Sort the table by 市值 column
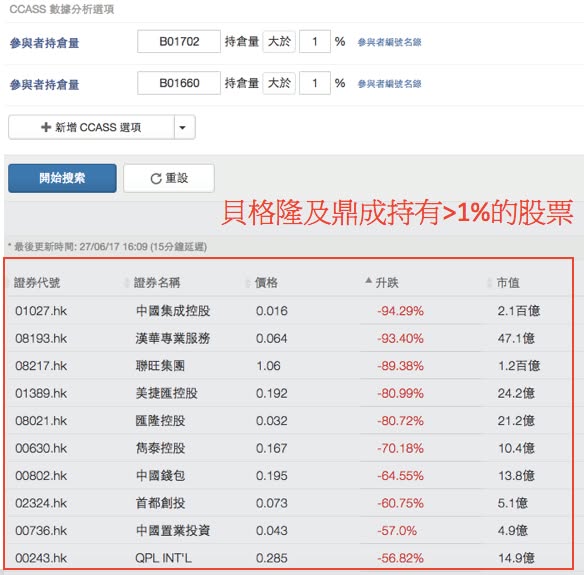 point(508,283)
